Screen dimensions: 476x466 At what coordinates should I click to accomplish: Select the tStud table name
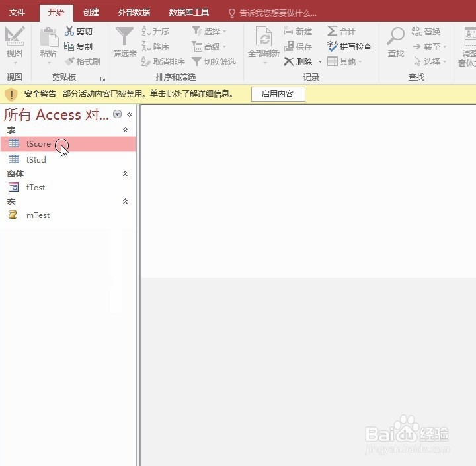(x=36, y=159)
